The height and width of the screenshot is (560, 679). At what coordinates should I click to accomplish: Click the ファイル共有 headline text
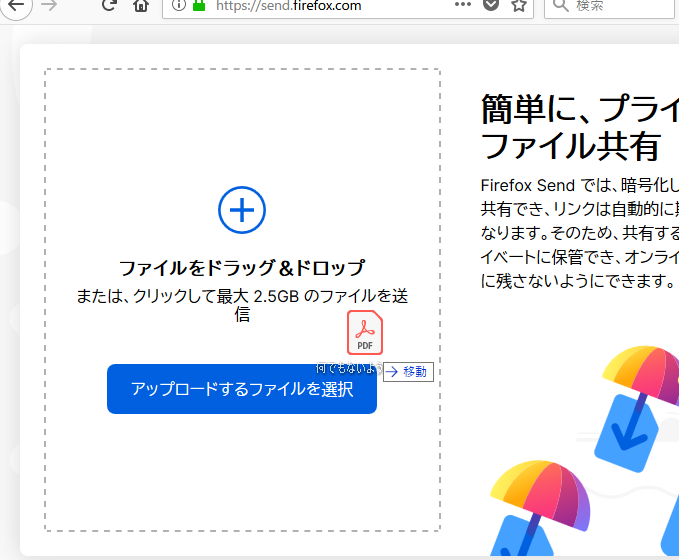point(571,146)
